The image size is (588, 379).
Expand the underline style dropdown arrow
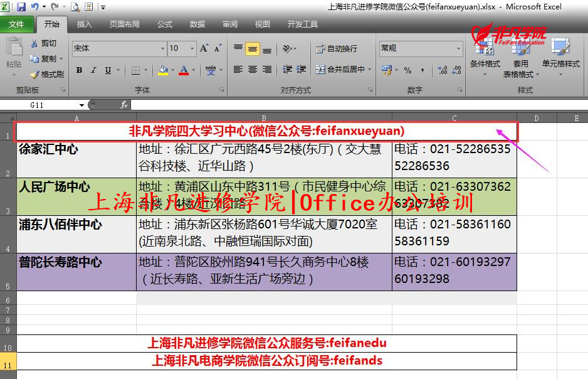(x=118, y=70)
